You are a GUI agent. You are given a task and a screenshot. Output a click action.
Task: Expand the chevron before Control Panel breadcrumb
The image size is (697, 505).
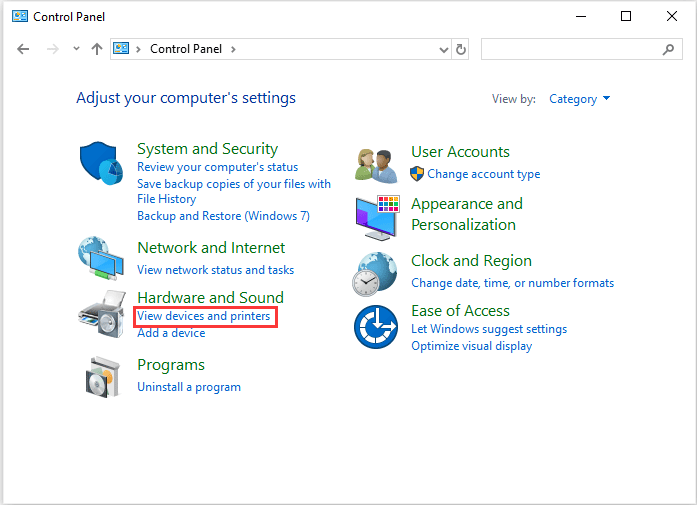tap(138, 49)
